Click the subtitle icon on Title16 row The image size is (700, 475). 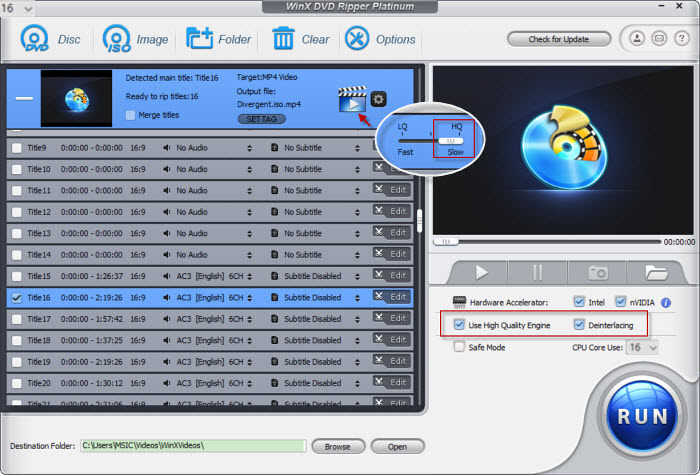[x=275, y=298]
